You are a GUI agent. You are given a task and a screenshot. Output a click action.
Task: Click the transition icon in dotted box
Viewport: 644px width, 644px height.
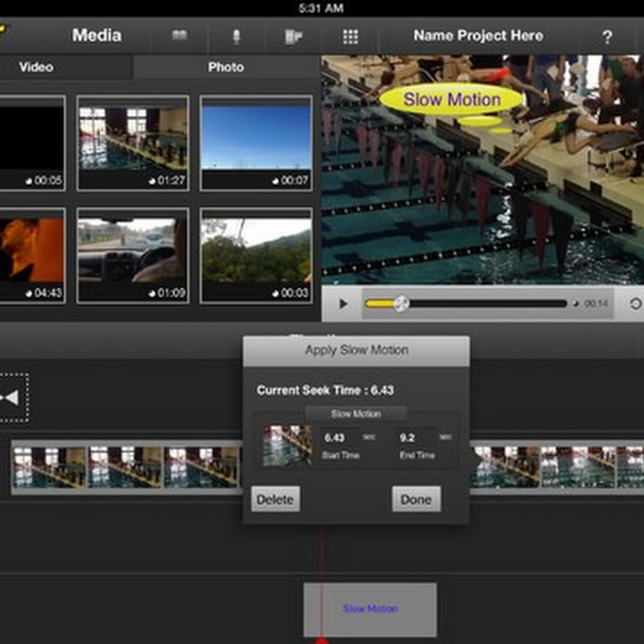[12, 398]
